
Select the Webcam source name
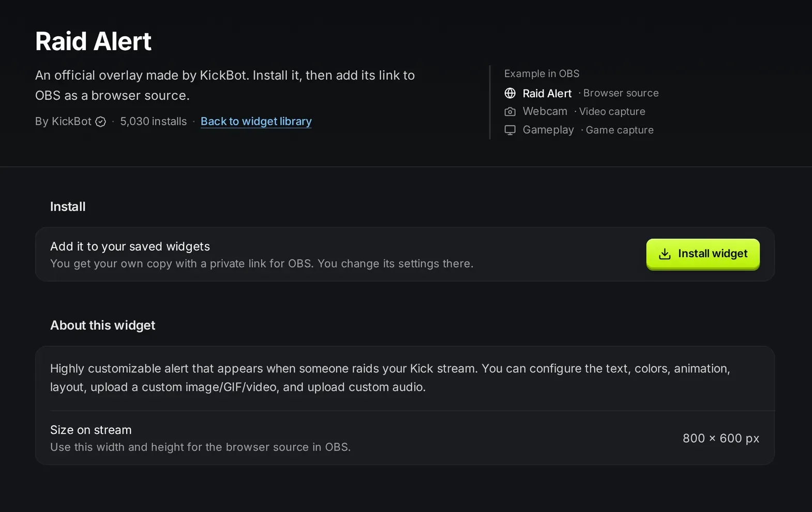545,111
